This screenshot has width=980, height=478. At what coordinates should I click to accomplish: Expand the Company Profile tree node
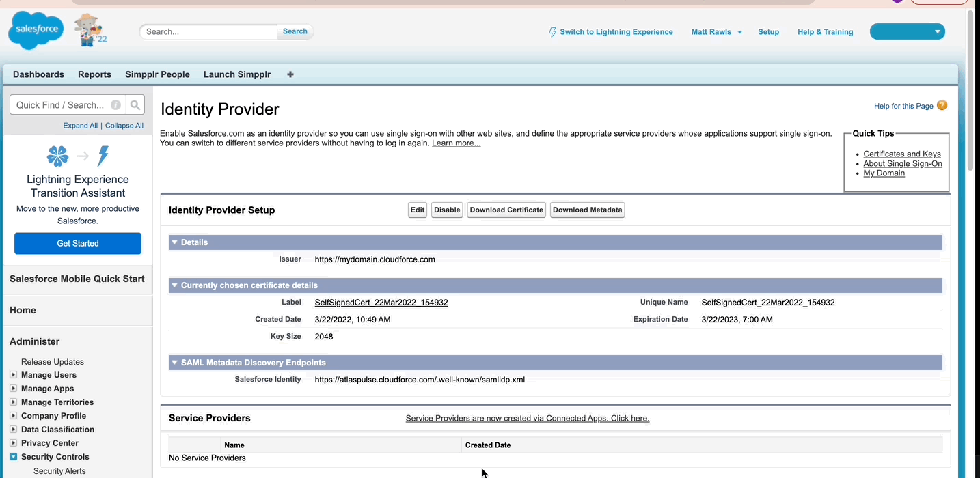click(14, 416)
